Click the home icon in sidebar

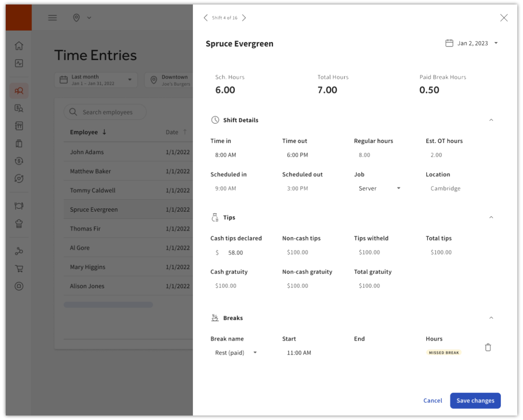19,46
